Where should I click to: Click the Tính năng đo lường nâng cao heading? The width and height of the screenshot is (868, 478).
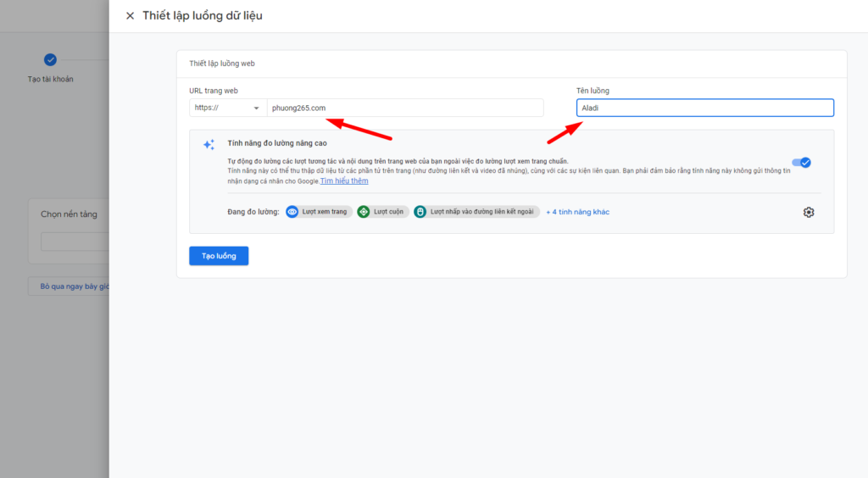[277, 143]
